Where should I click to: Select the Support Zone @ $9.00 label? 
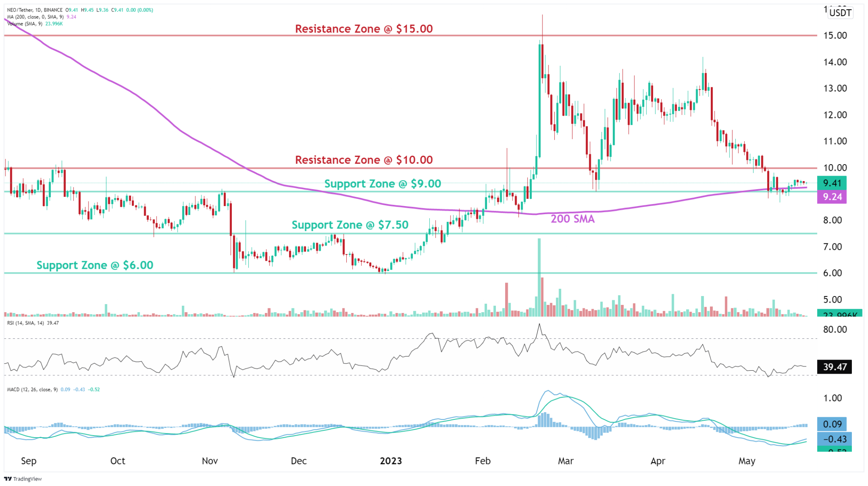point(383,184)
